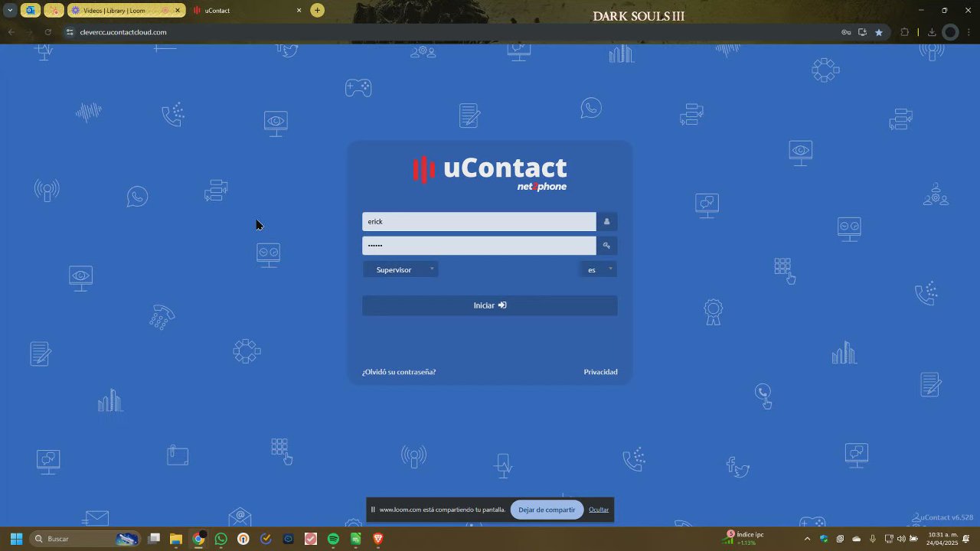
Task: Switch to the pinned HubSpot tab
Action: (54, 11)
